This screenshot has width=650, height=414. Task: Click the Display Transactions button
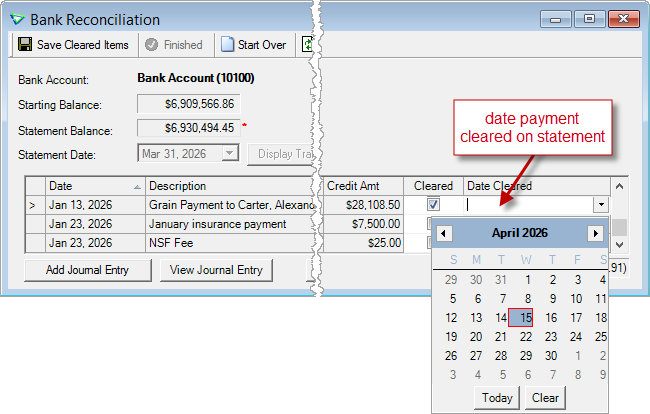[281, 154]
